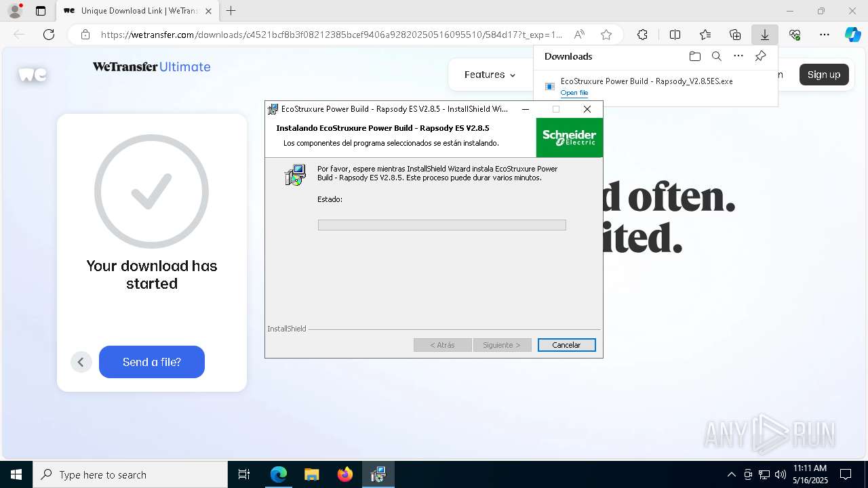868x488 pixels.
Task: Expand the Features dropdown menu
Action: tap(490, 75)
